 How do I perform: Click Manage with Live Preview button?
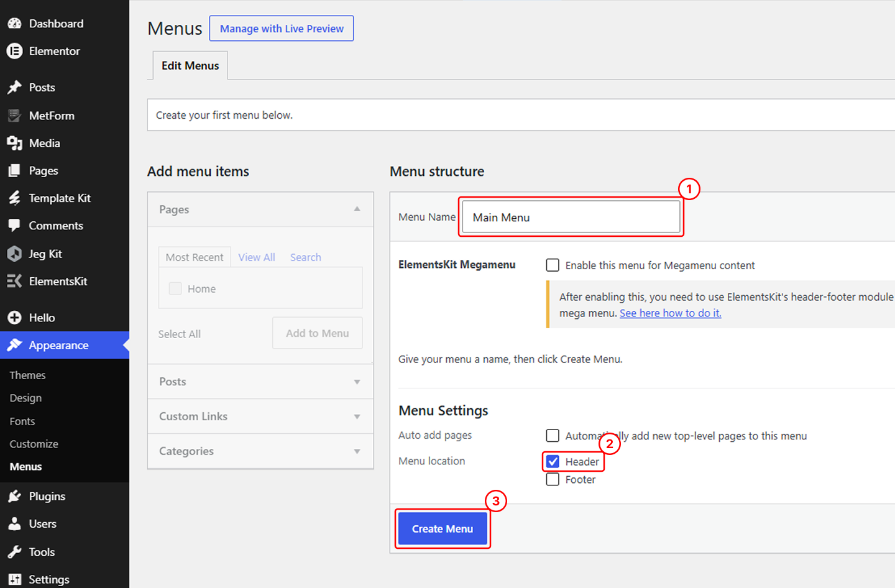click(x=282, y=29)
